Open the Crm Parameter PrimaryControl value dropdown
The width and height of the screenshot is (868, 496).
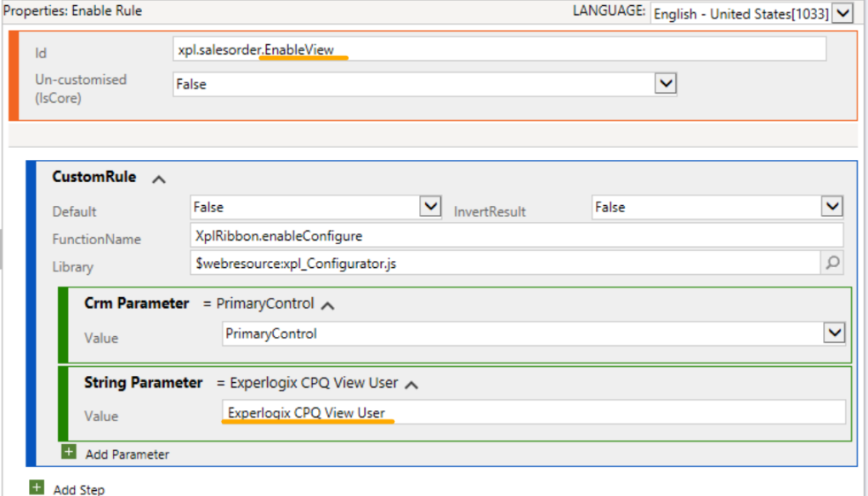[834, 333]
